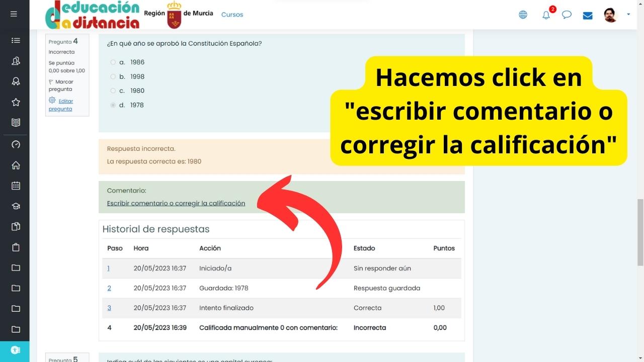Screen dimensions: 644x362
Task: Click the 'Correcta' status cell
Action: (x=368, y=308)
